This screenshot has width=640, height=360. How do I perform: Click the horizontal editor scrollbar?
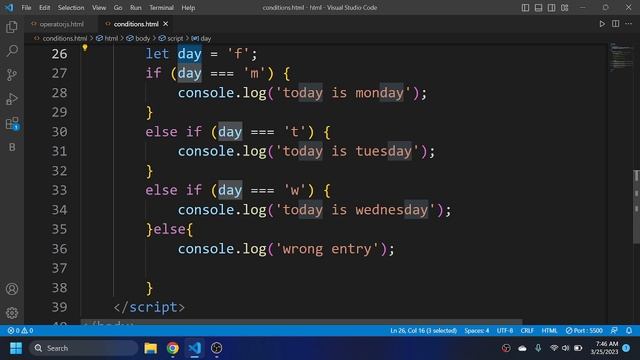301,322
